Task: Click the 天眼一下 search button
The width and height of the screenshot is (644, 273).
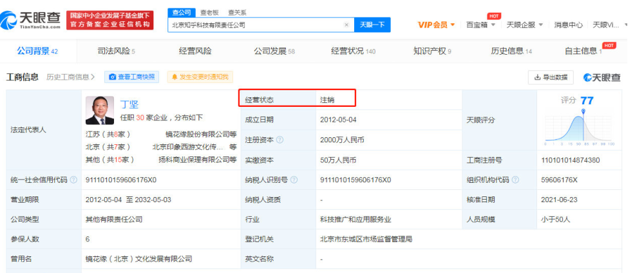Action: 372,25
